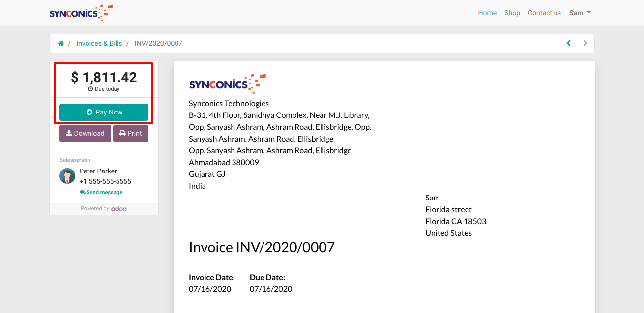
Task: Print the invoice using the Print button
Action: (x=130, y=133)
